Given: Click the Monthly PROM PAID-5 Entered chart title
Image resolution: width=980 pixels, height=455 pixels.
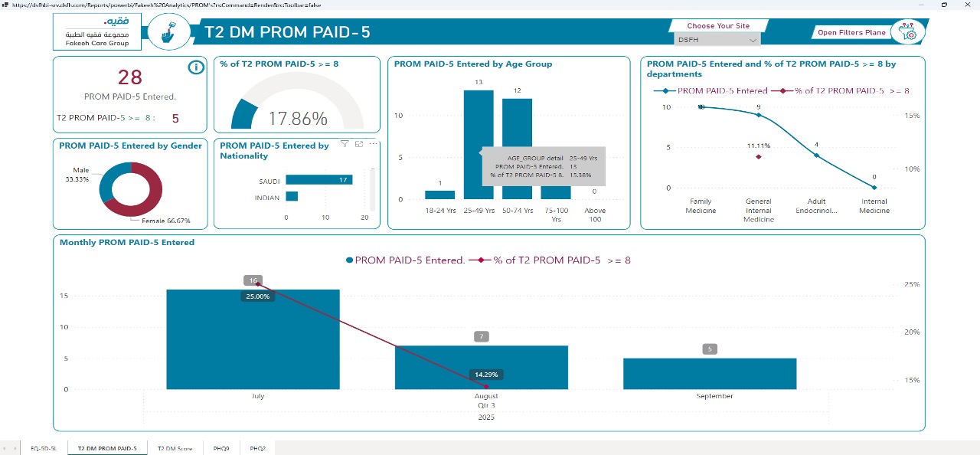Looking at the screenshot, I should click(x=127, y=242).
